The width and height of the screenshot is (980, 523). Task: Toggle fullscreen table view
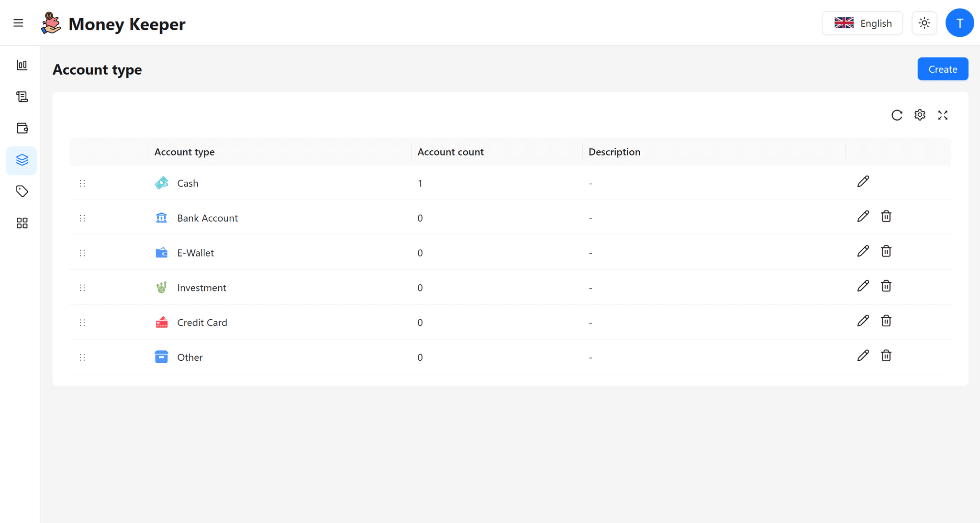click(943, 115)
